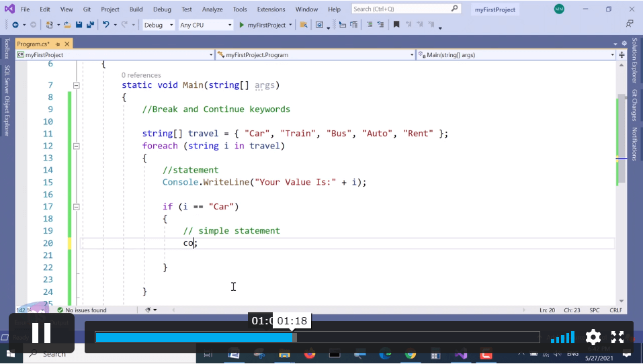Click the Visual Studio logo icon
This screenshot has height=364, width=643.
[x=9, y=9]
